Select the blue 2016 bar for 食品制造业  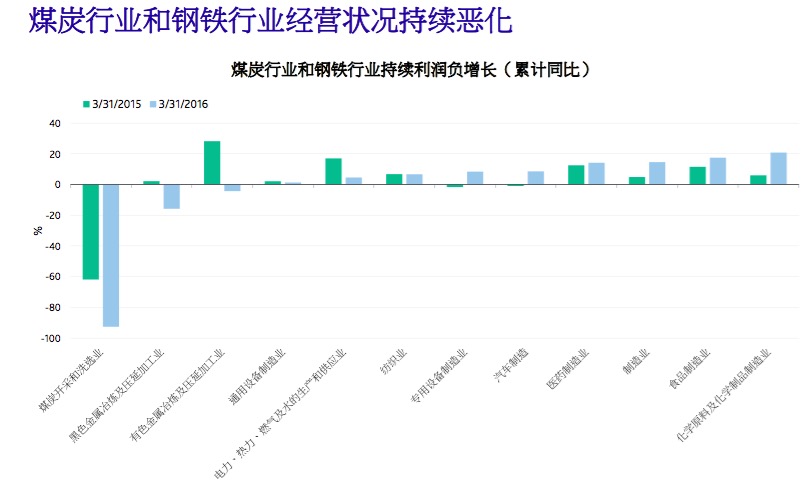(x=718, y=171)
